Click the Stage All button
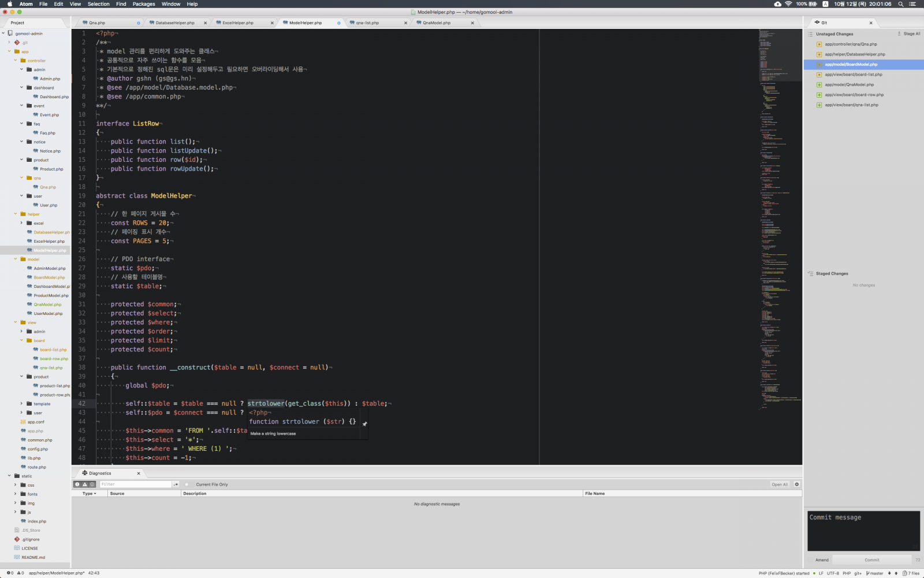Image resolution: width=924 pixels, height=578 pixels. coord(909,34)
